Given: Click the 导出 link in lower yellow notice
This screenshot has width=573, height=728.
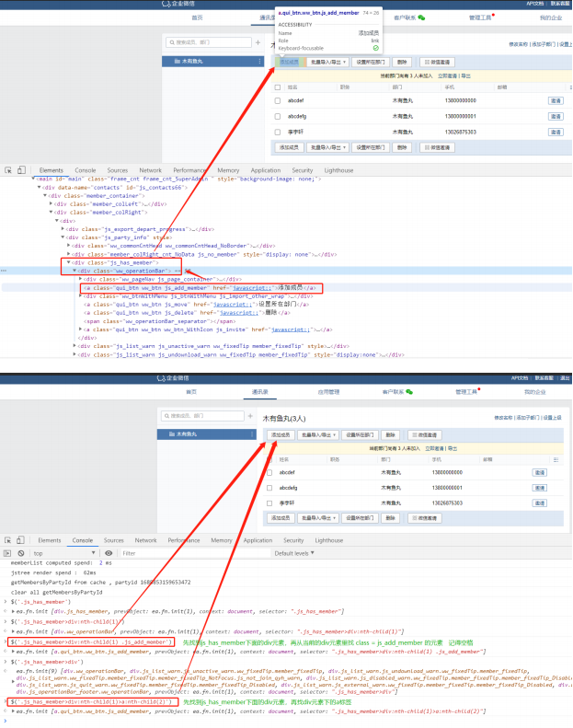Looking at the screenshot, I should (x=453, y=449).
